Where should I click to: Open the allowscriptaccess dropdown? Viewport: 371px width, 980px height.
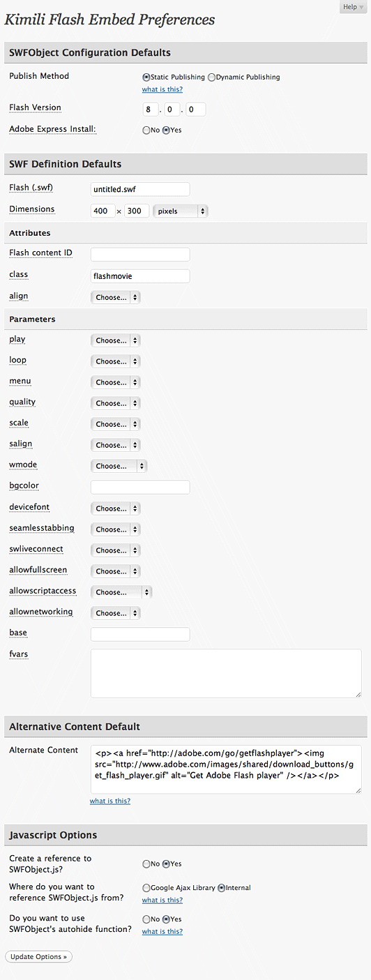(121, 592)
